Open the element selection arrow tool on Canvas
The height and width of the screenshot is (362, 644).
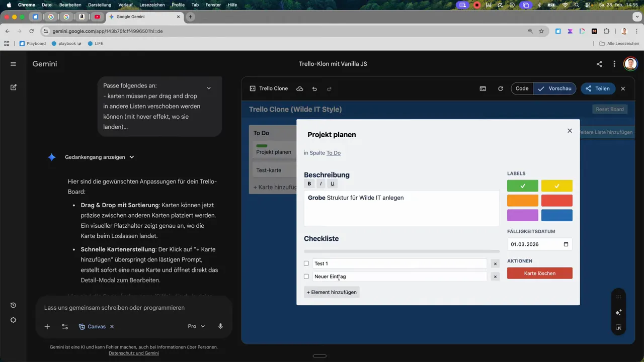[x=618, y=327]
